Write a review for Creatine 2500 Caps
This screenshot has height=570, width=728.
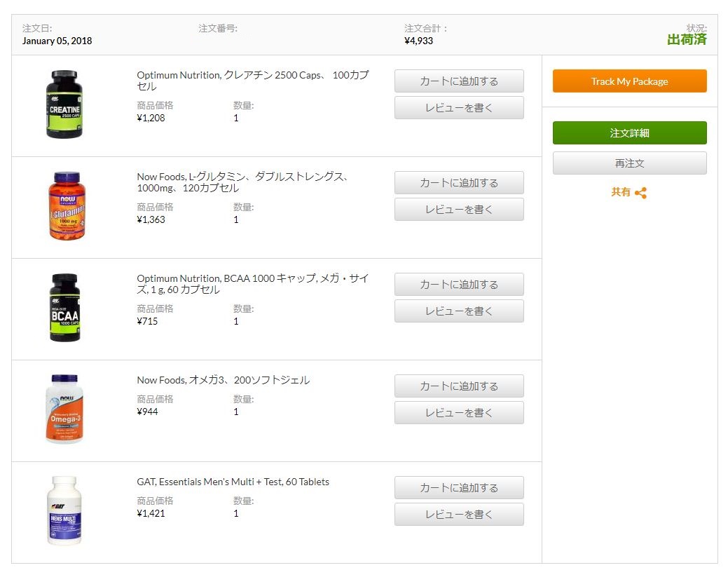click(459, 108)
